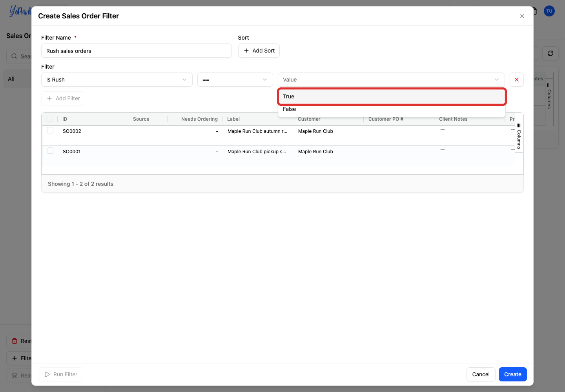Open the Columns panel in dialog table
565x392 pixels.
[x=519, y=136]
